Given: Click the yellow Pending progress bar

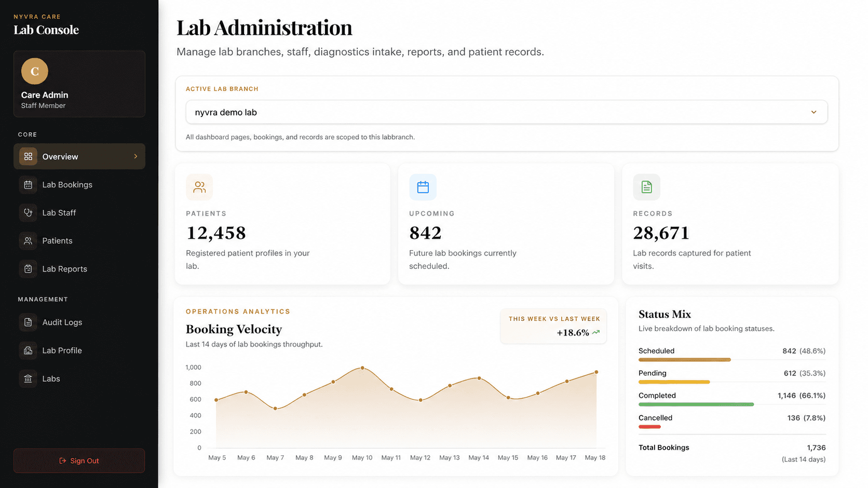Looking at the screenshot, I should (x=674, y=382).
